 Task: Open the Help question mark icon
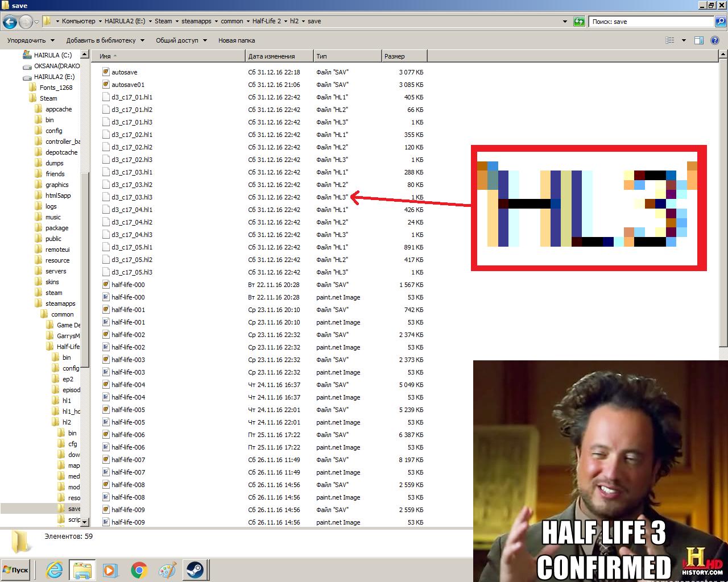click(x=715, y=40)
